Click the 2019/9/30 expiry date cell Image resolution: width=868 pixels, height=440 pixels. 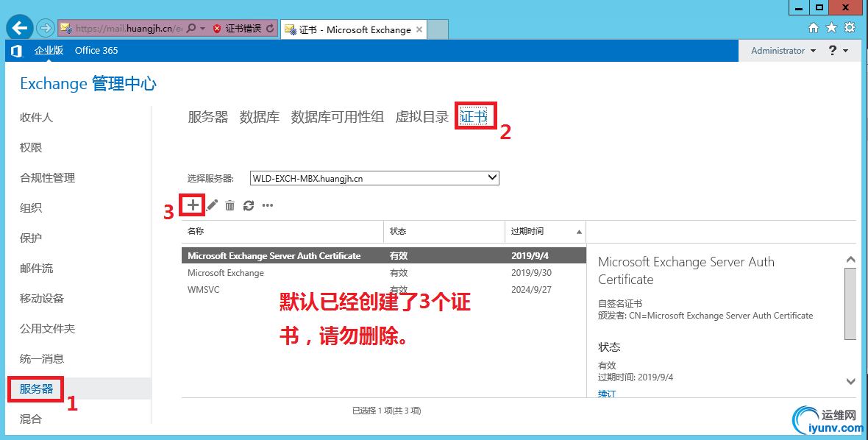click(x=531, y=273)
